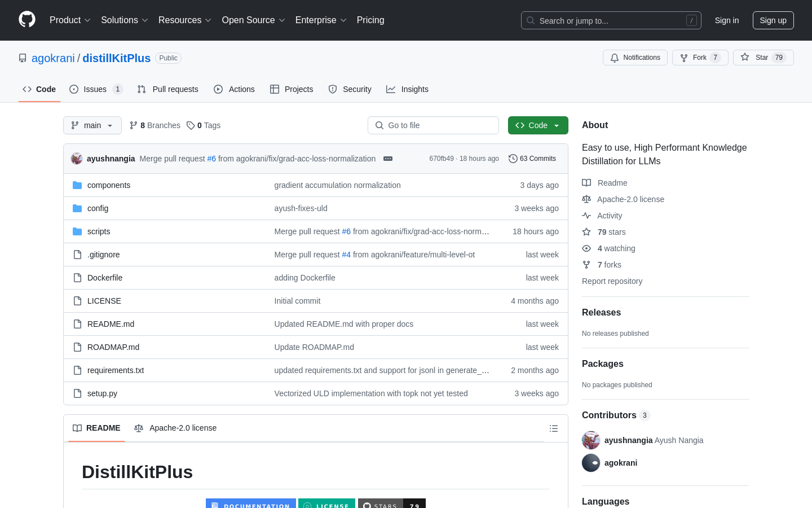The width and height of the screenshot is (812, 508).
Task: Click the Search or jump to field
Action: coord(611,20)
